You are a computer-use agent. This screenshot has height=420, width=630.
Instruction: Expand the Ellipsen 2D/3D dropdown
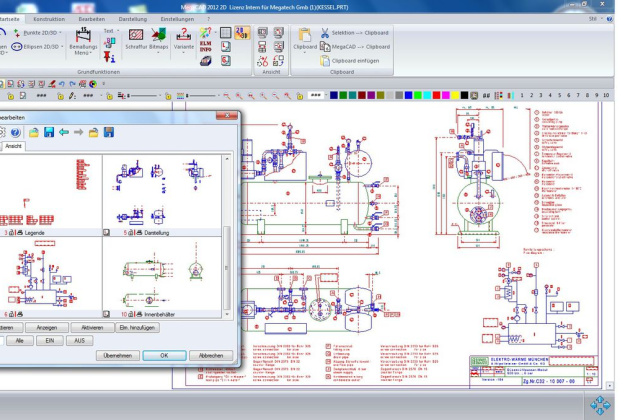(64, 46)
